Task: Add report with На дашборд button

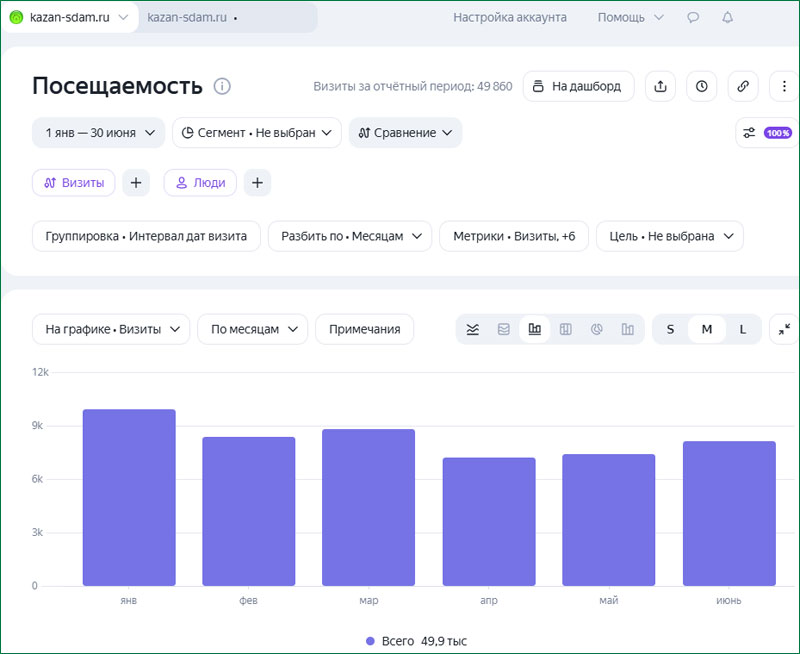Action: tap(579, 86)
